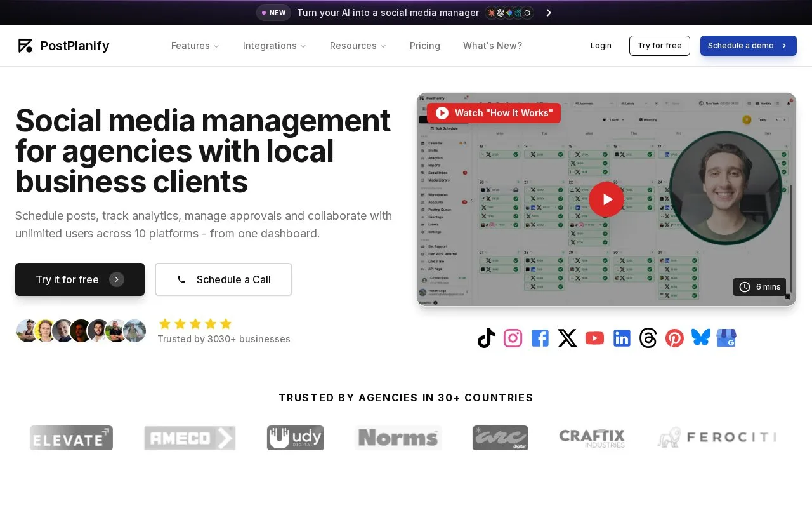
Task: Click the Facebook platform icon
Action: click(x=540, y=338)
